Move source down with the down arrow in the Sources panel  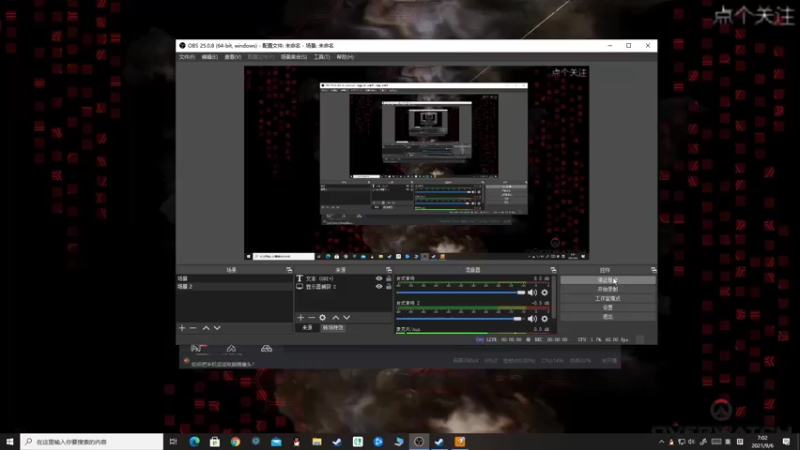pyautogui.click(x=347, y=317)
